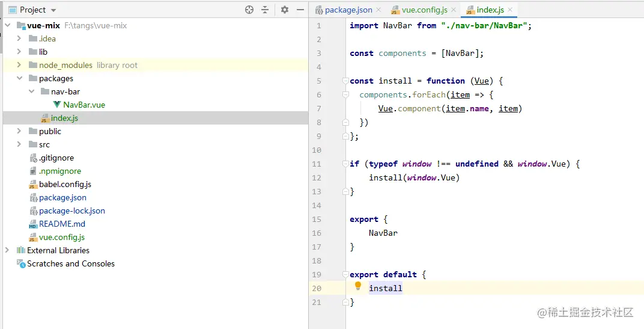The width and height of the screenshot is (644, 329).
Task: Click the yellow intention light bulb
Action: (x=357, y=286)
